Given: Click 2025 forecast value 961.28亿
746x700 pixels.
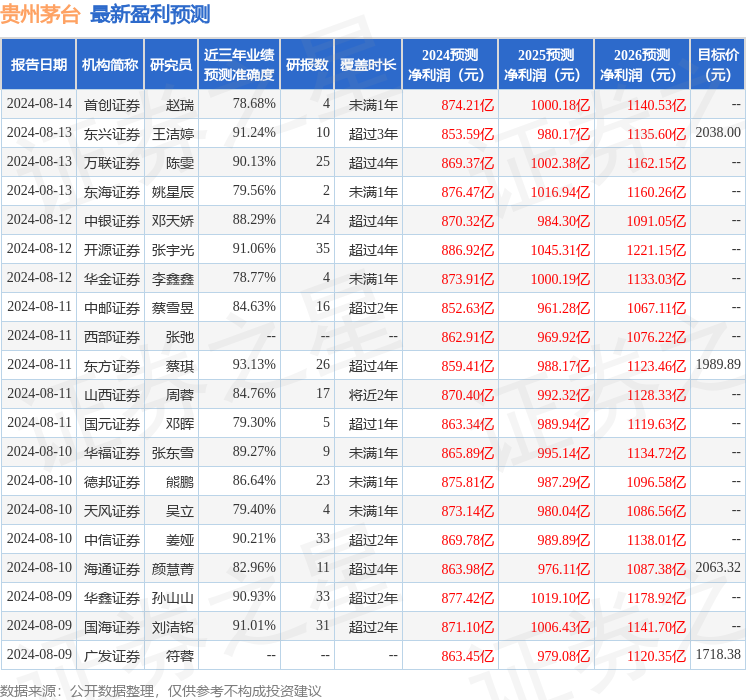Looking at the screenshot, I should tap(563, 308).
